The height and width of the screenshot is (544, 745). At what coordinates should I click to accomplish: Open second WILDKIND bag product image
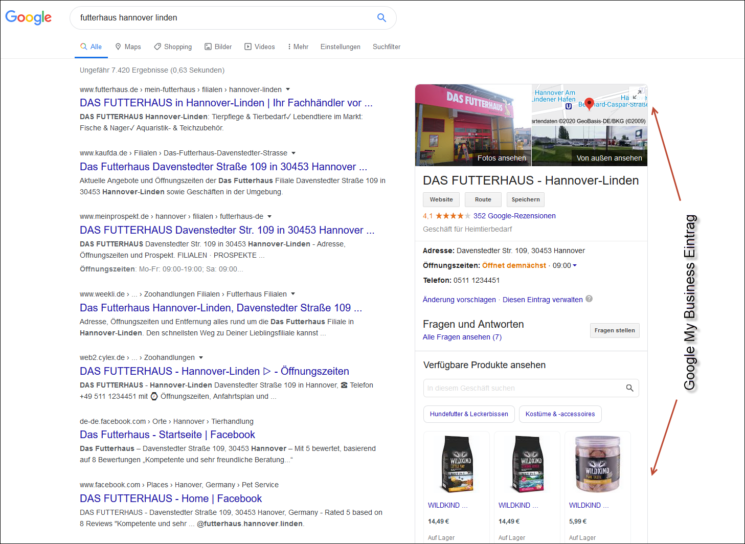[527, 464]
